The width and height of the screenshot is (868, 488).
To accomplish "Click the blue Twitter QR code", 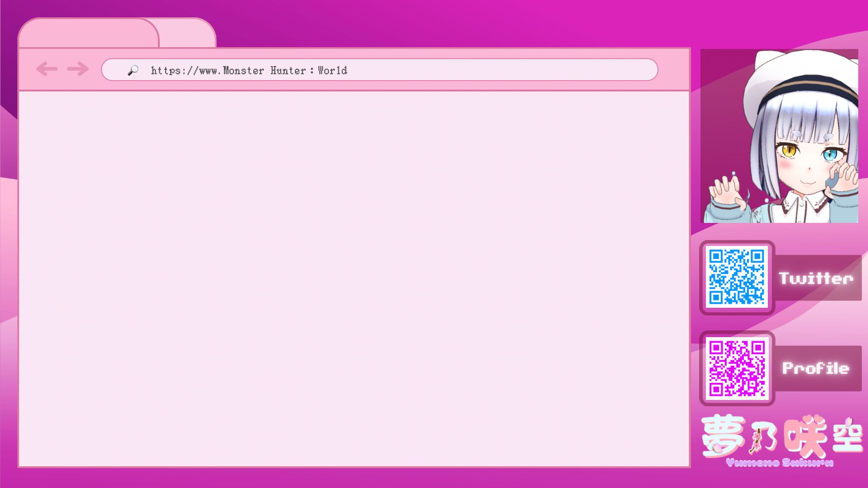I will [736, 277].
